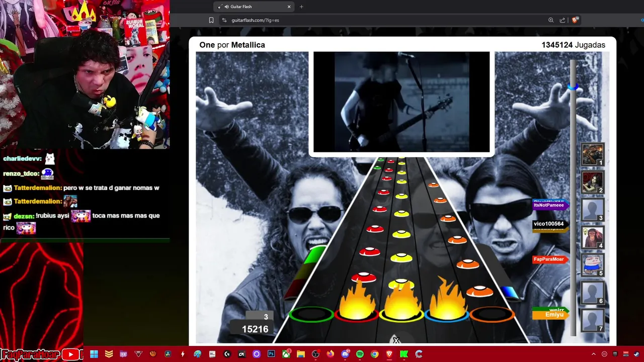Image resolution: width=644 pixels, height=362 pixels.
Task: Open Spotify from the taskbar
Action: (x=360, y=354)
